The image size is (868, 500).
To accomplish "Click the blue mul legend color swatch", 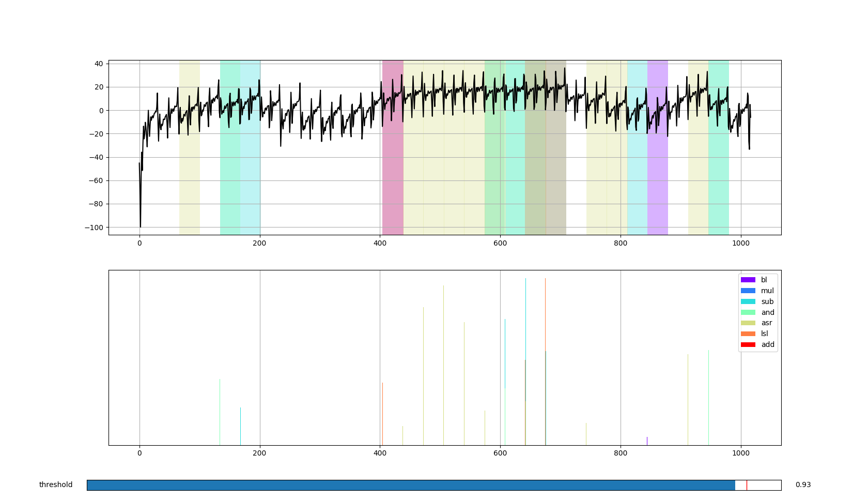I will 748,291.
